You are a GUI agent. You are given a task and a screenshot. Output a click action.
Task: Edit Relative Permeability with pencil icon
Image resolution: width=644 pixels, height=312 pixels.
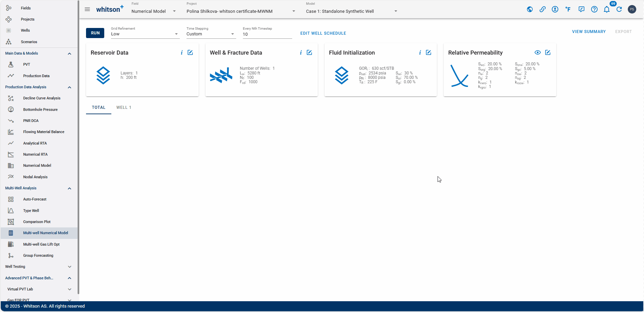tap(548, 53)
